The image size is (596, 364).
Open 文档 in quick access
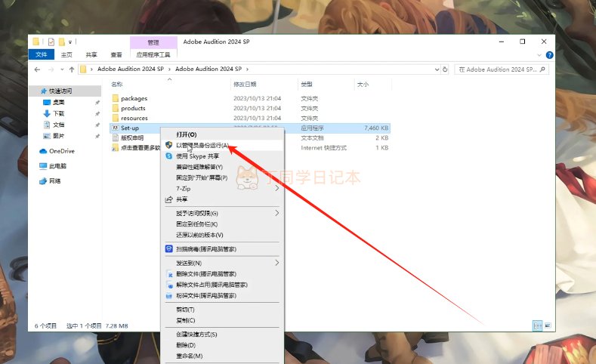click(54, 125)
